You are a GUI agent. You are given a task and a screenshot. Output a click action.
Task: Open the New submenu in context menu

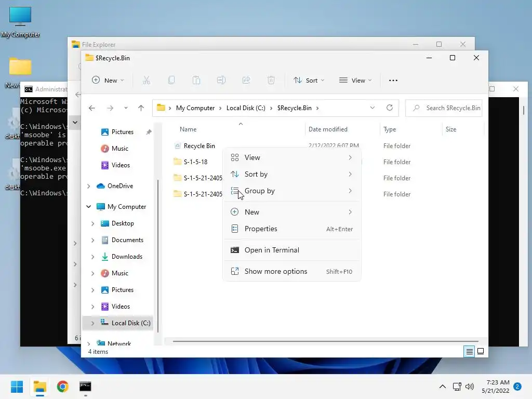coord(292,212)
